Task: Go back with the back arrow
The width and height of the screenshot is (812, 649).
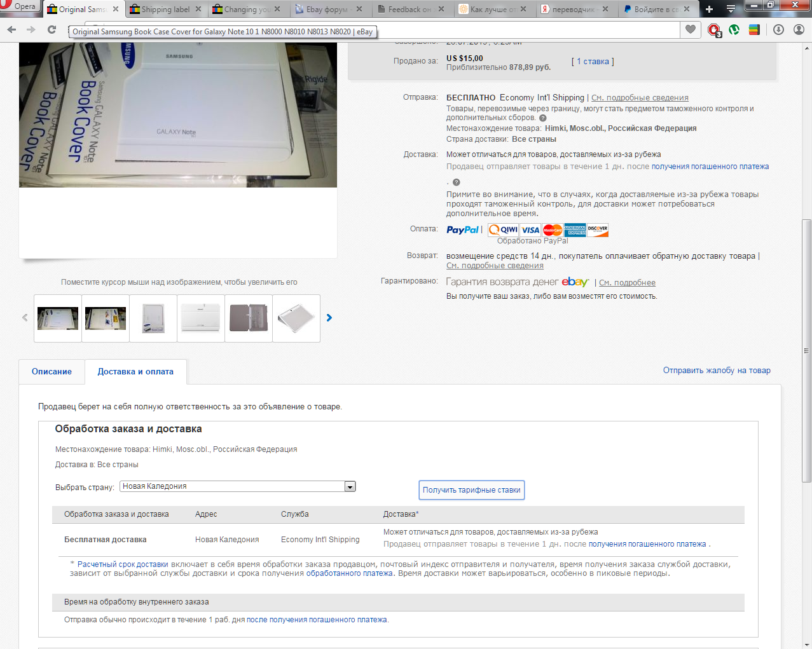Action: (11, 30)
